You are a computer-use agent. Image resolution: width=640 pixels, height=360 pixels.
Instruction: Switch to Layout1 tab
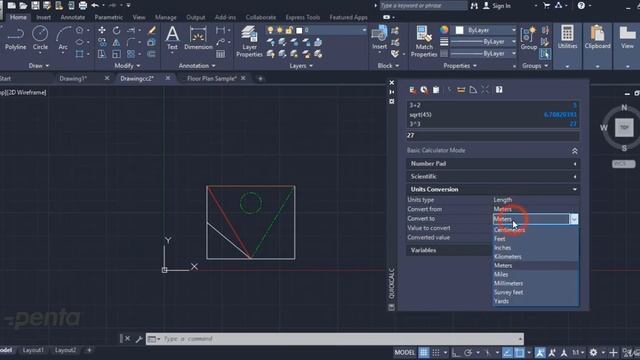[33, 350]
